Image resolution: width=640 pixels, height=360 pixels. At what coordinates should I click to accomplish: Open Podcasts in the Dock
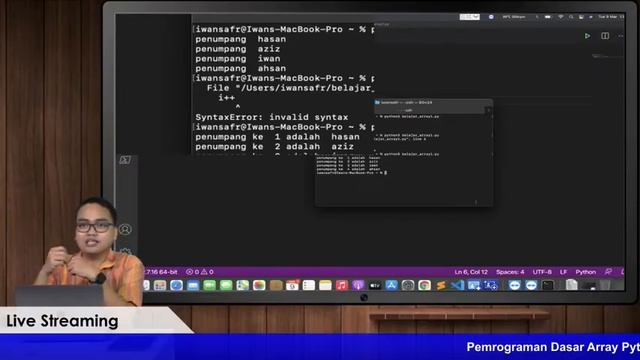point(358,285)
